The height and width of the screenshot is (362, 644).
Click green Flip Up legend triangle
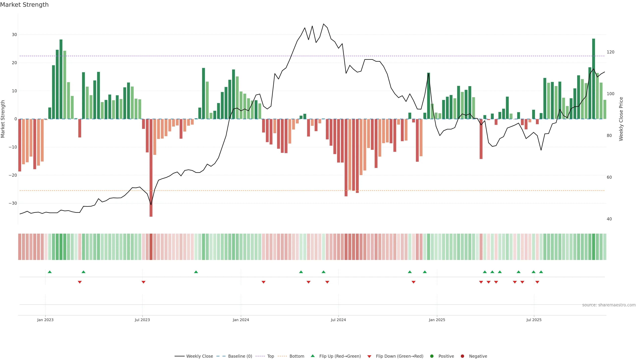coord(312,356)
